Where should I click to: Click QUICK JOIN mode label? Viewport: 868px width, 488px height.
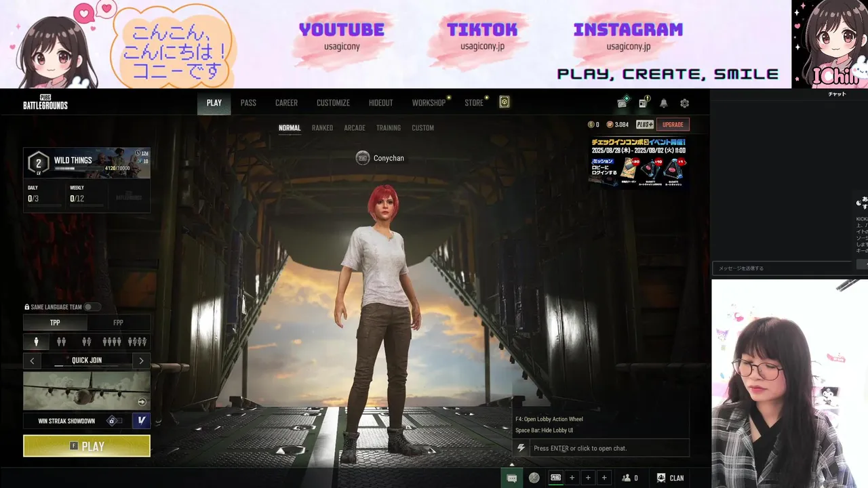(x=87, y=361)
